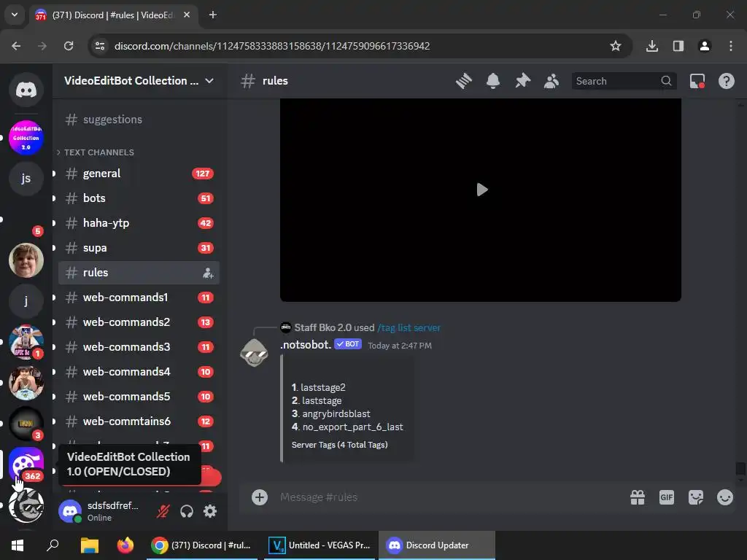The height and width of the screenshot is (560, 747).
Task: Open Chrome three-dot menu
Action: click(731, 46)
